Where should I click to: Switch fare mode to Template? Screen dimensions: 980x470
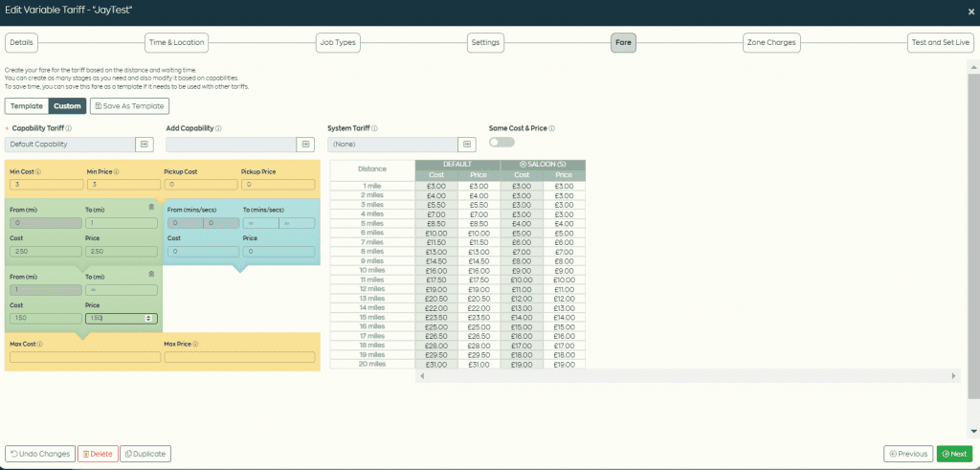click(27, 106)
